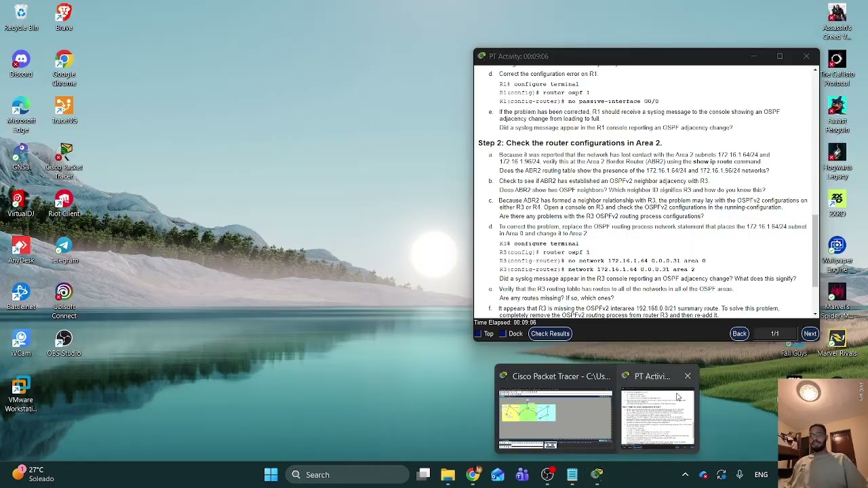Launch Hogwarts Legacy desktop shortcut
The image size is (868, 488).
click(x=837, y=162)
